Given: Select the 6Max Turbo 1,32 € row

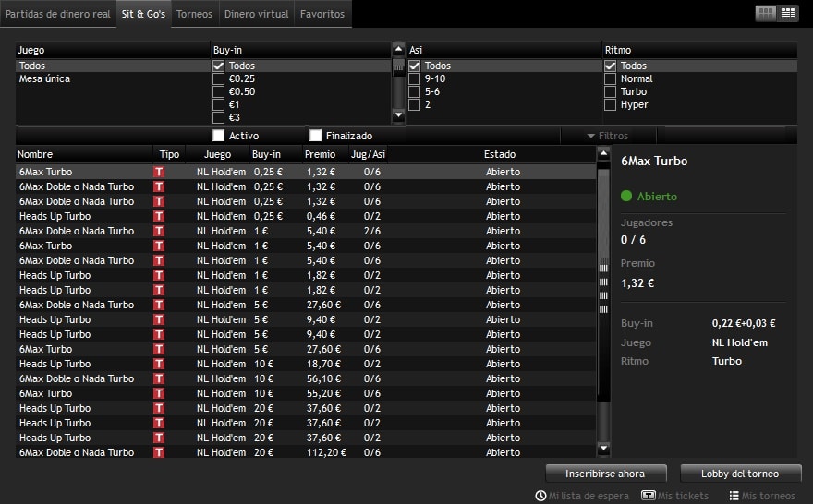Looking at the screenshot, I should [x=306, y=172].
